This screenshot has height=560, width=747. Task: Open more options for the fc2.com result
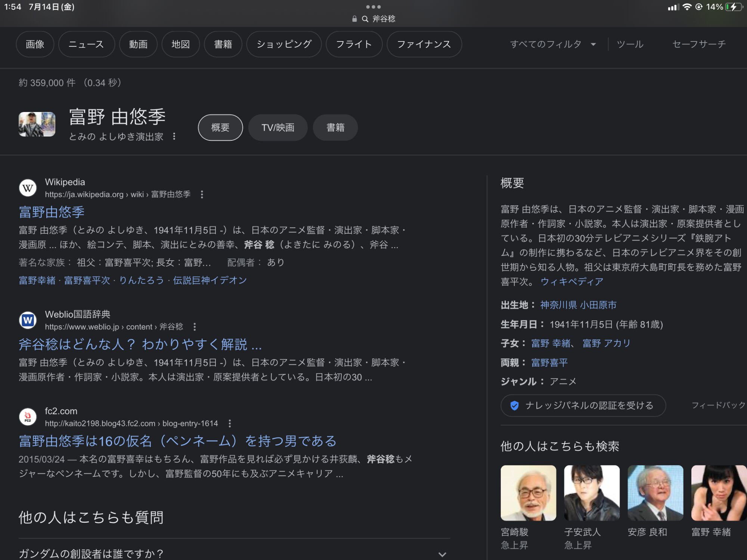click(x=230, y=424)
